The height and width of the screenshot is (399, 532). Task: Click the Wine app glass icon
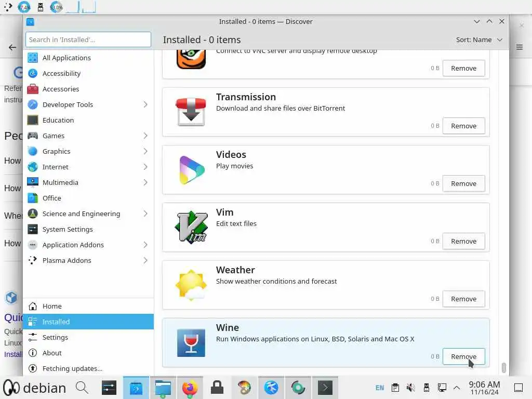pos(191,343)
